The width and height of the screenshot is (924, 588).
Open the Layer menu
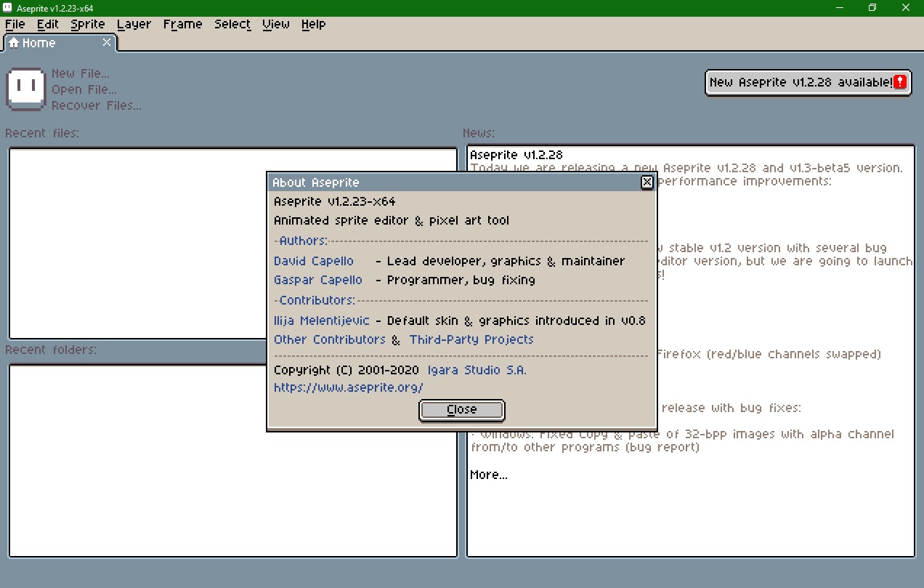[134, 24]
